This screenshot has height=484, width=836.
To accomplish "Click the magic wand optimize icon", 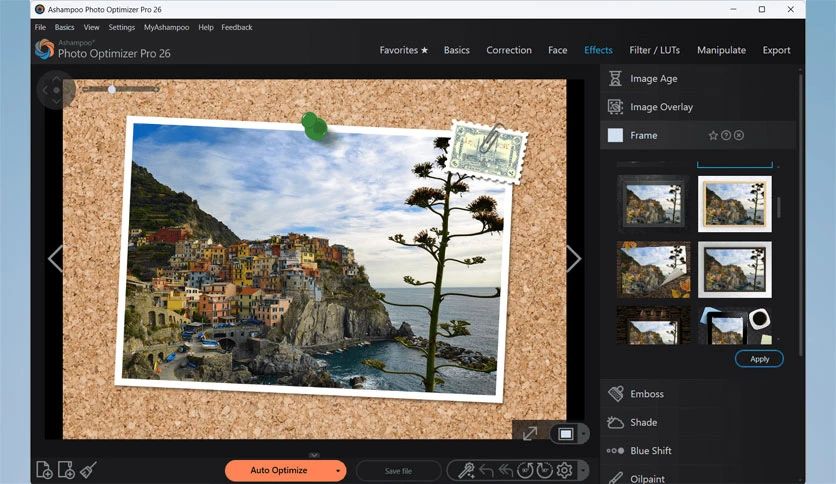I will (x=467, y=470).
